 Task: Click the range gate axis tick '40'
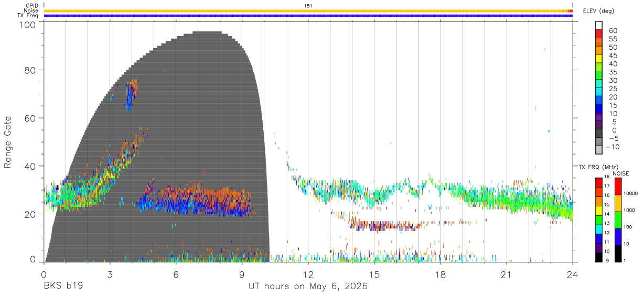pyautogui.click(x=30, y=166)
